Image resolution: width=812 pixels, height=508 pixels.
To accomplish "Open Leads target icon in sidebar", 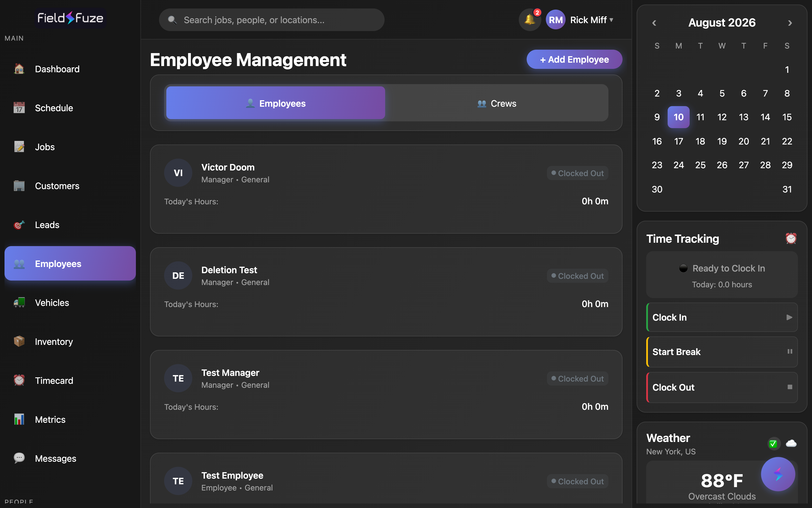I will coord(19,225).
